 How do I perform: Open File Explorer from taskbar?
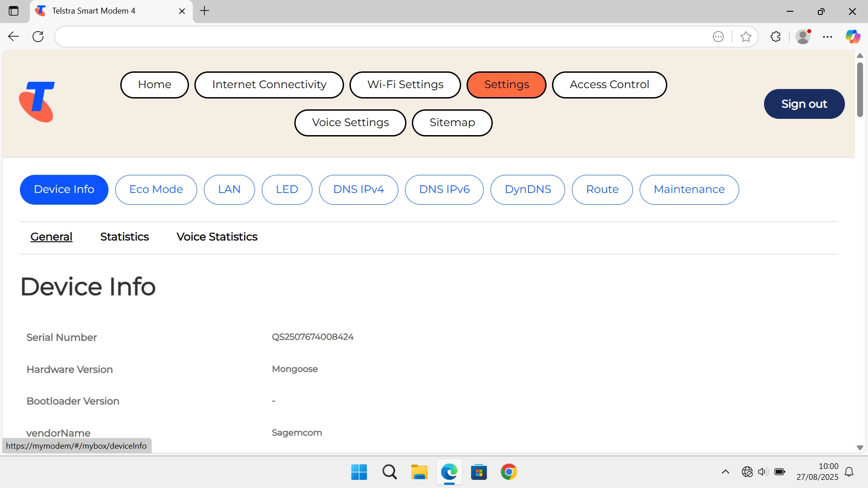click(419, 472)
